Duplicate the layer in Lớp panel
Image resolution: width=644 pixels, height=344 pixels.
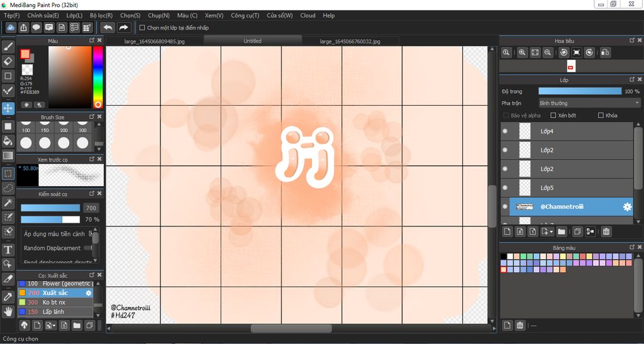(577, 231)
